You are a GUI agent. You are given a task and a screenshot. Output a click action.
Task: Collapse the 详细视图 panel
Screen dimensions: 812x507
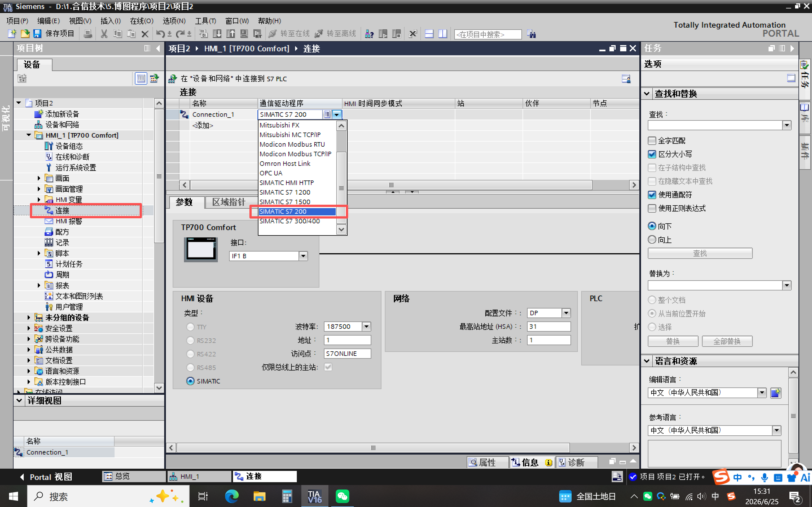coord(19,400)
